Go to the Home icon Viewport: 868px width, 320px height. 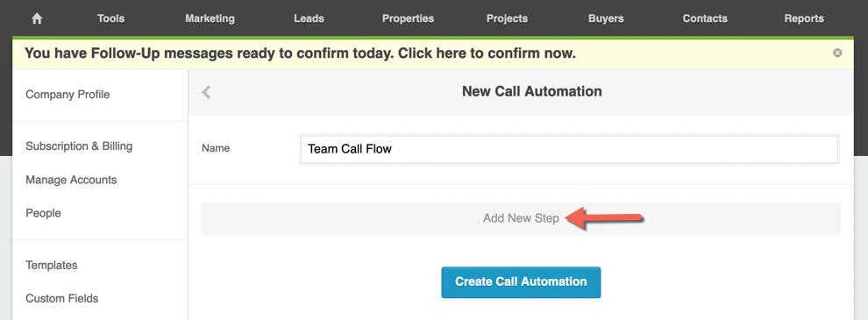[37, 18]
